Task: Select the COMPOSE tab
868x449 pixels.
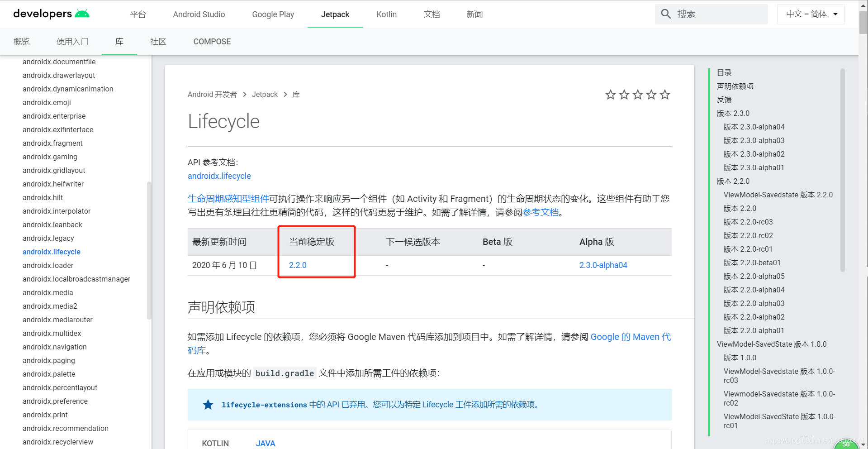Action: 212,42
